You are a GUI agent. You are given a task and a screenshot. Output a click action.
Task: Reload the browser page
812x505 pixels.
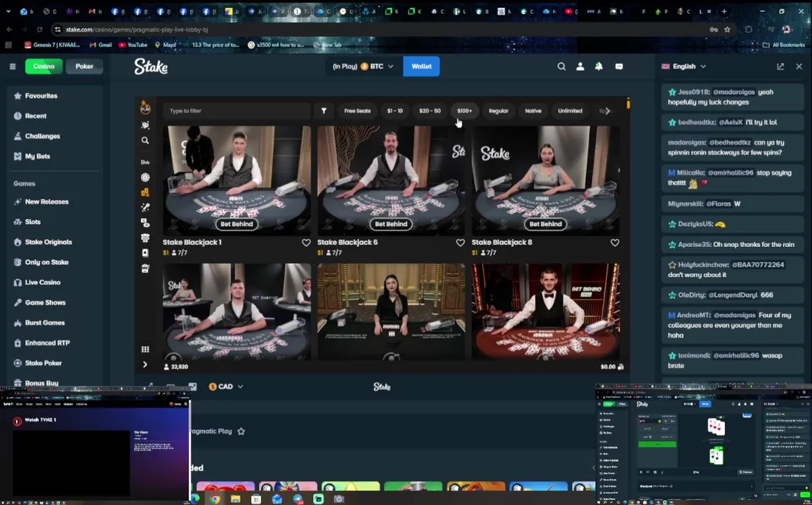(x=39, y=29)
